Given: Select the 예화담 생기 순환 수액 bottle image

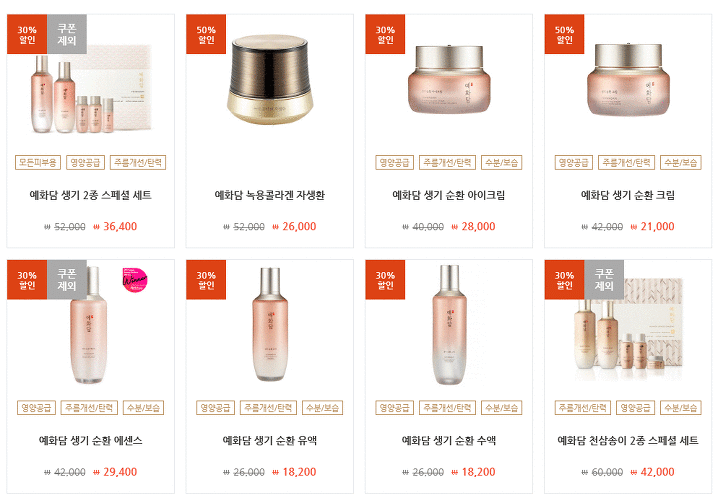Looking at the screenshot, I should [x=449, y=324].
